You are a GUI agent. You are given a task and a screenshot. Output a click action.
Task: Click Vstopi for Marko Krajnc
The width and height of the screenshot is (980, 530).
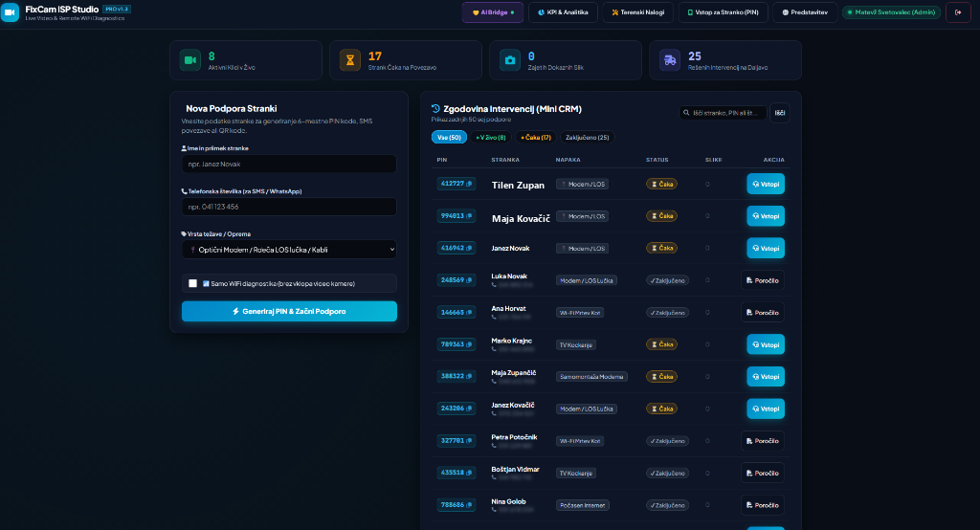[766, 344]
